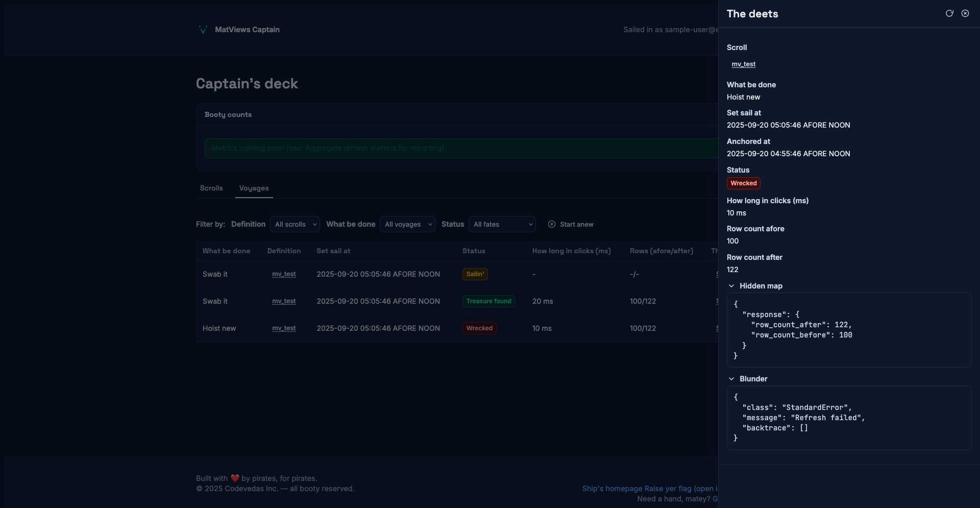Click the Sailin' status badge
The height and width of the screenshot is (508, 980).
pyautogui.click(x=475, y=274)
